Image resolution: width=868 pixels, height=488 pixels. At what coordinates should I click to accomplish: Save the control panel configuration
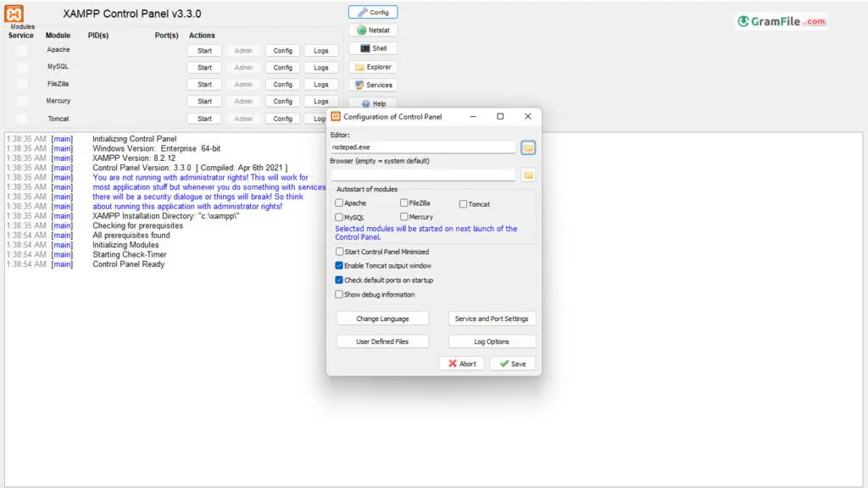tap(513, 363)
